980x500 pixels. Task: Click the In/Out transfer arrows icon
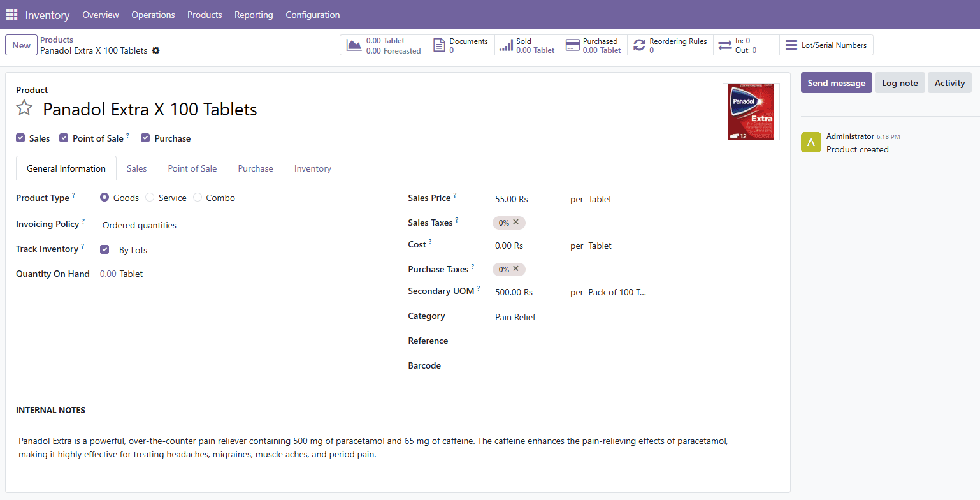[x=725, y=45]
